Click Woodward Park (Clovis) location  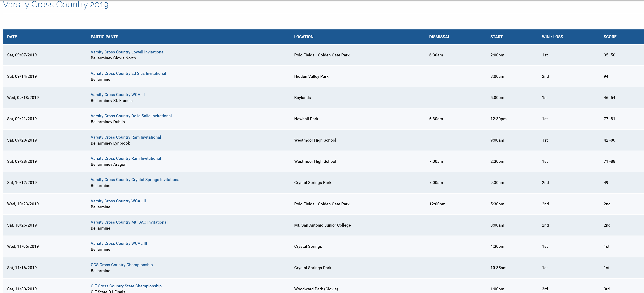click(x=316, y=289)
